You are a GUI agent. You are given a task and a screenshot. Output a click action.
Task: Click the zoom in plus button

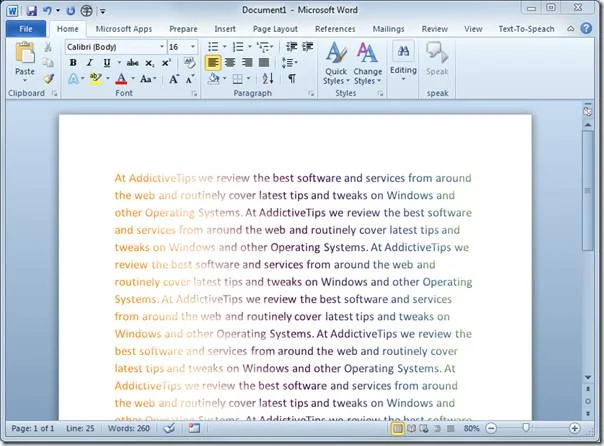coord(574,428)
